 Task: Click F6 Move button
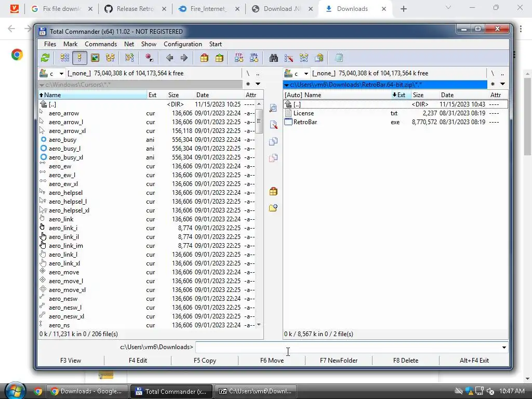tap(272, 361)
